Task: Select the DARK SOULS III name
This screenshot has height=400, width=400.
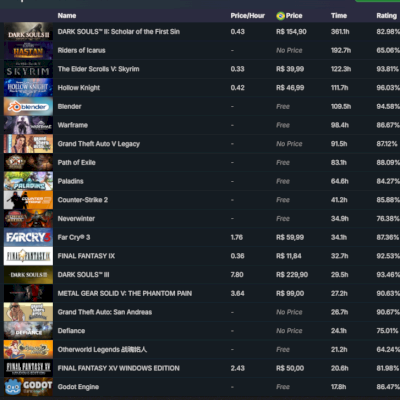Action: [x=83, y=274]
